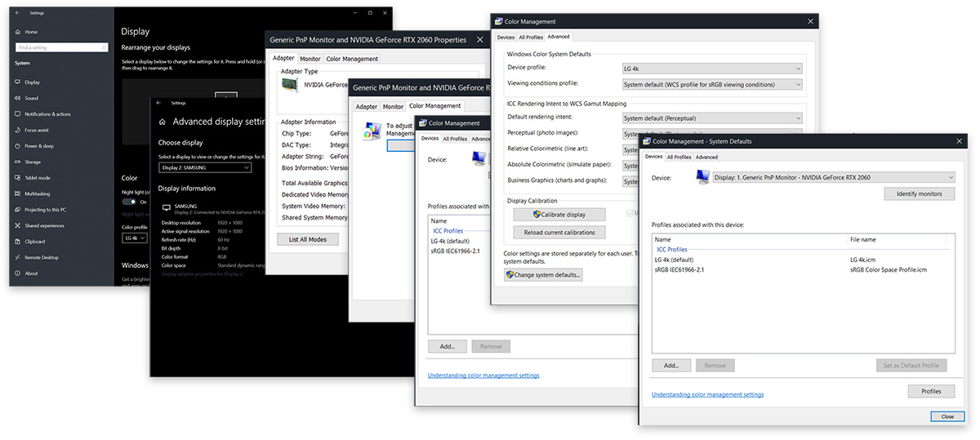
Task: Switch to All Profiles tab in System Defaults
Action: [679, 157]
